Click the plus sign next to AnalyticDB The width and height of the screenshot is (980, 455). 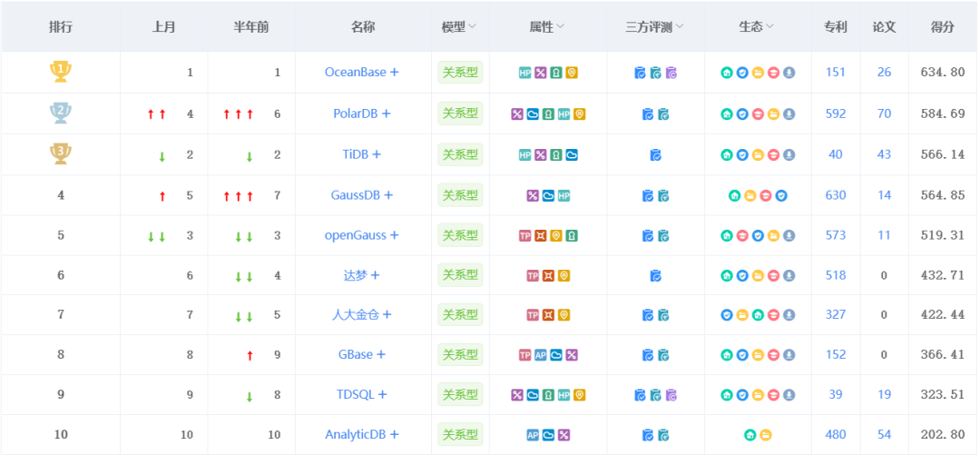395,434
